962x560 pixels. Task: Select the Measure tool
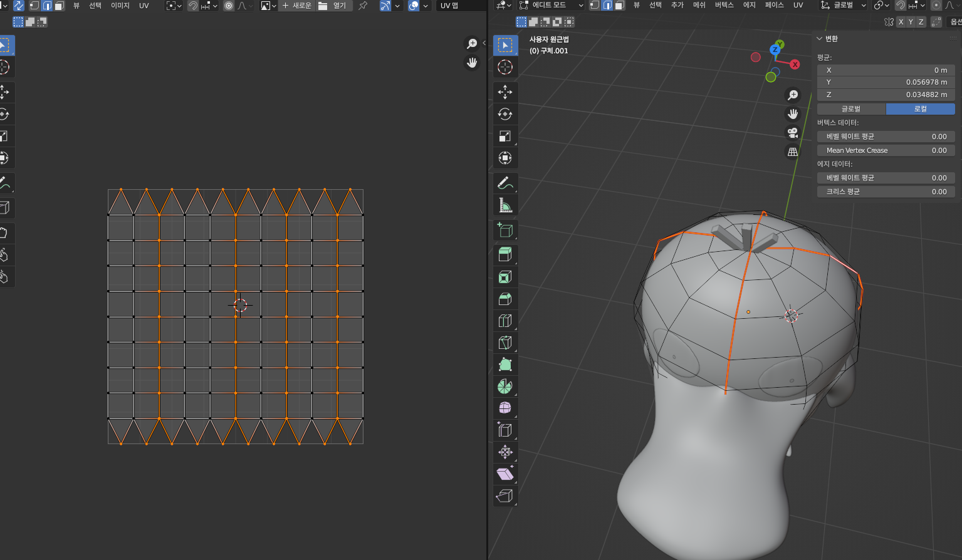(x=505, y=205)
